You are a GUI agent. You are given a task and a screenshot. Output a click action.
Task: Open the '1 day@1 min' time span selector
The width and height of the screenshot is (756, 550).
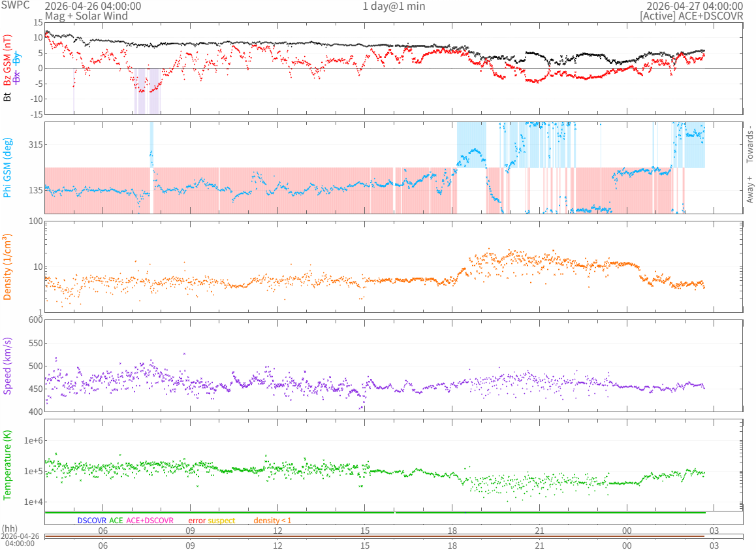394,7
